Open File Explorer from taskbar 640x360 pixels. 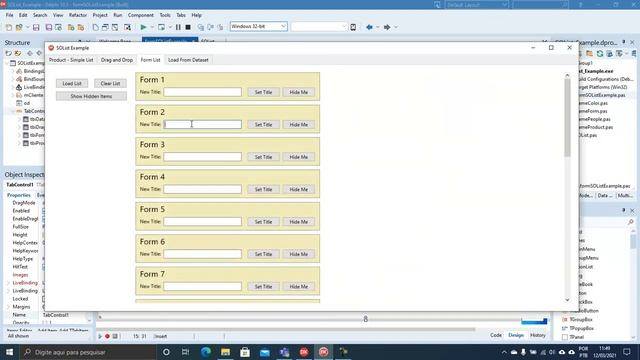click(225, 352)
